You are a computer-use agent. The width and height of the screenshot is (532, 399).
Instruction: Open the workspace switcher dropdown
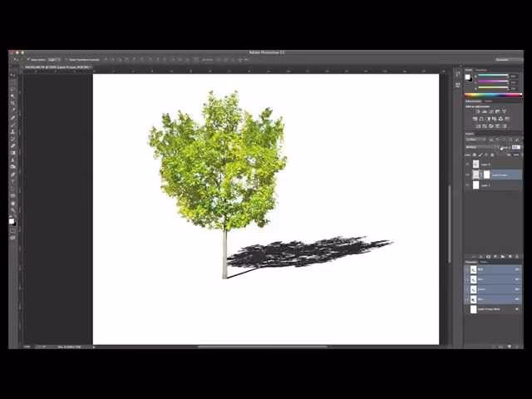point(508,60)
